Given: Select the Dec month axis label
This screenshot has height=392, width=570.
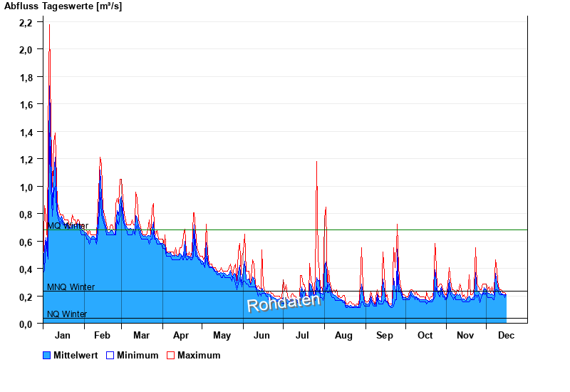Looking at the screenshot, I should click(x=506, y=335).
